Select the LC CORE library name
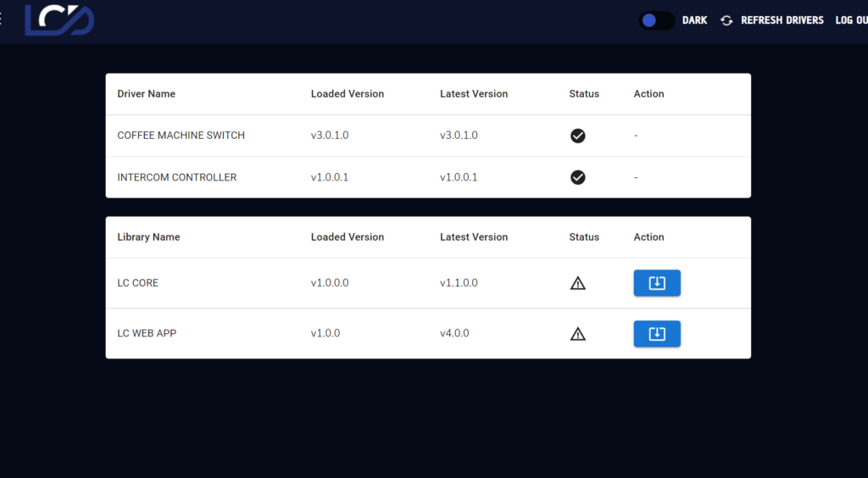The width and height of the screenshot is (868, 478). (138, 283)
